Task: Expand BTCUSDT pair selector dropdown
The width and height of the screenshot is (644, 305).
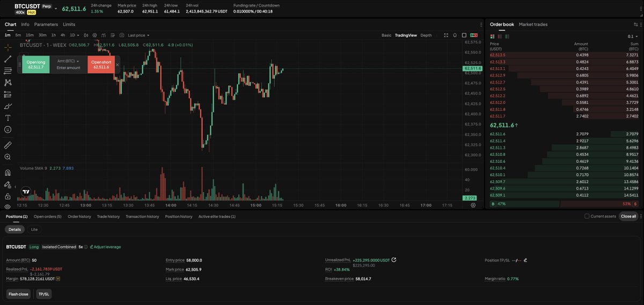Action: pos(56,9)
